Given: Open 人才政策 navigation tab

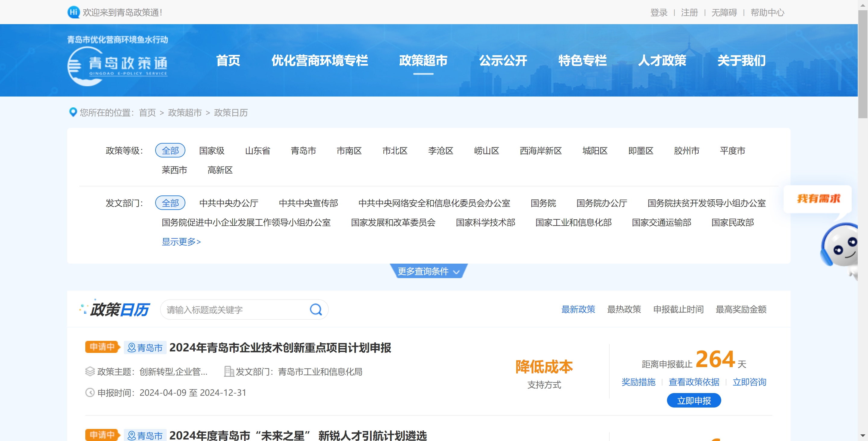Looking at the screenshot, I should pyautogui.click(x=662, y=61).
